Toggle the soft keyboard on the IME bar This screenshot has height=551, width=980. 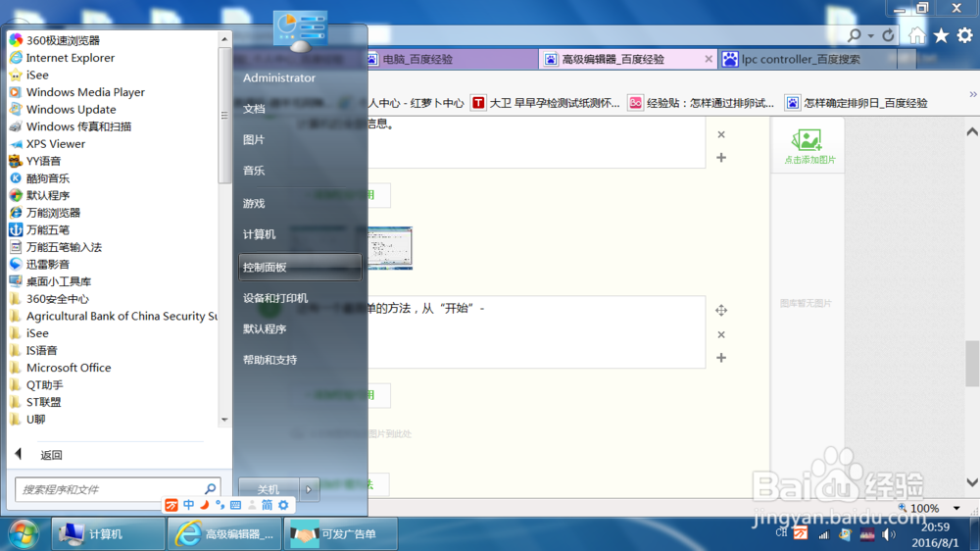235,505
